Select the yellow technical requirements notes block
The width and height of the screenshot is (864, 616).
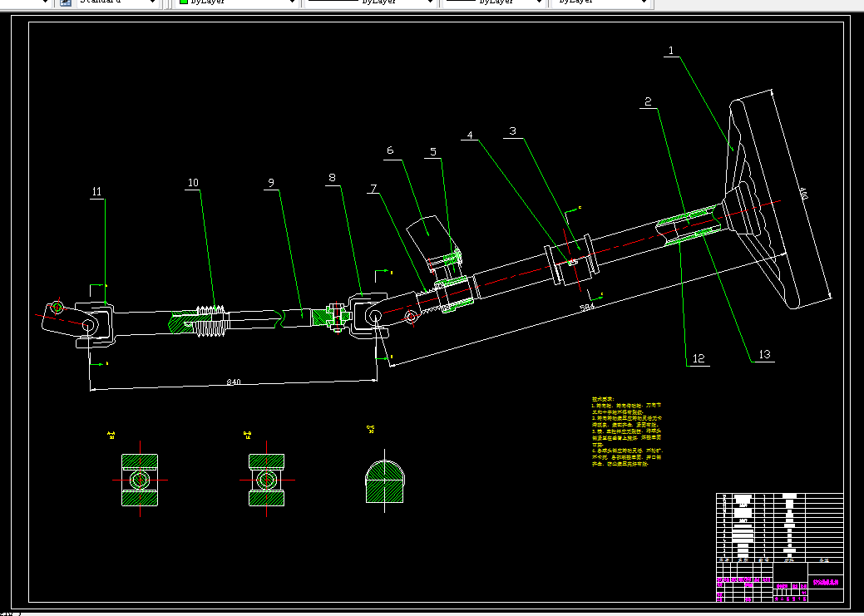(x=627, y=431)
